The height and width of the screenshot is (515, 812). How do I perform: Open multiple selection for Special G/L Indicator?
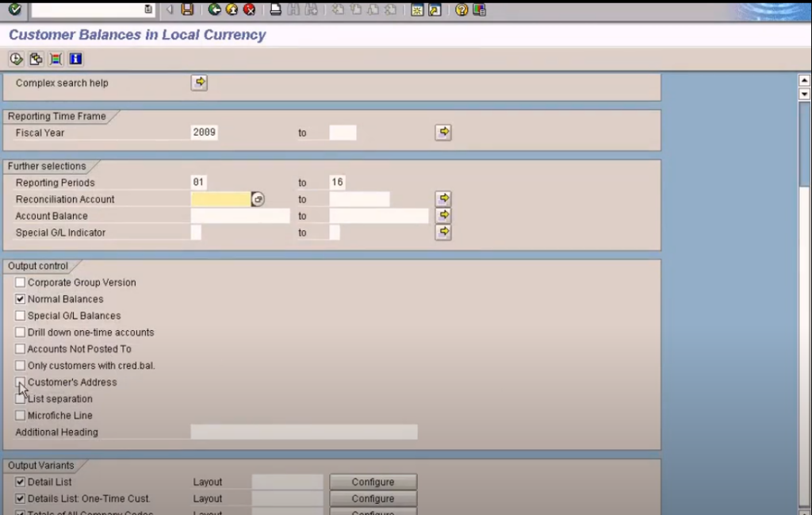tap(443, 232)
